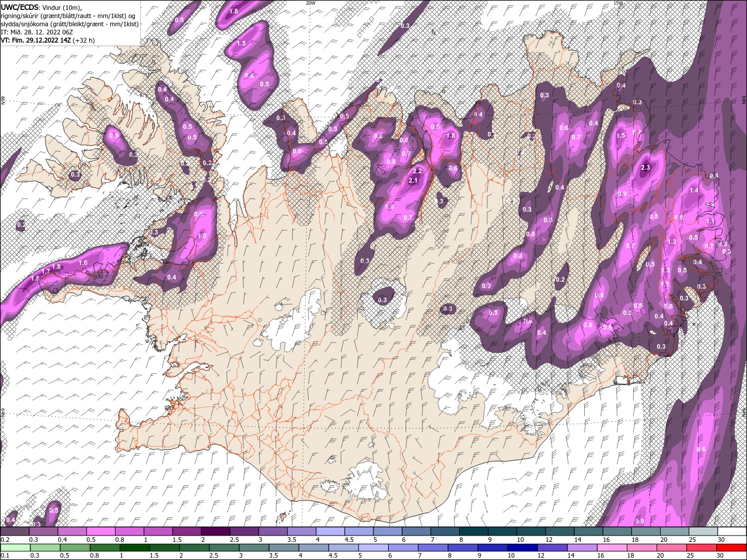Image resolution: width=747 pixels, height=560 pixels.
Task: Click the 0.5 green swatch in lower legend
Action: (x=75, y=548)
